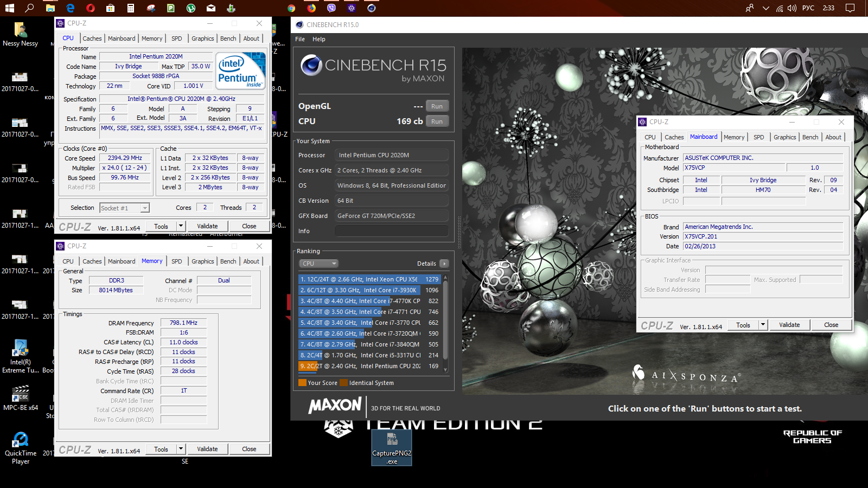Click the BIOS Version X75VCP.201 field
This screenshot has height=488, width=868.
(763, 236)
